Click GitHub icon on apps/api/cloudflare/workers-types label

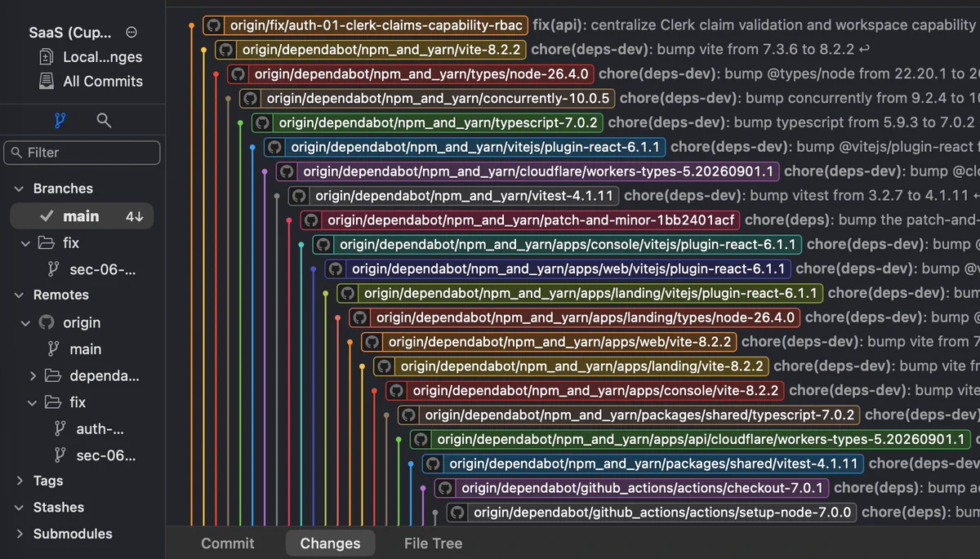[x=422, y=440]
